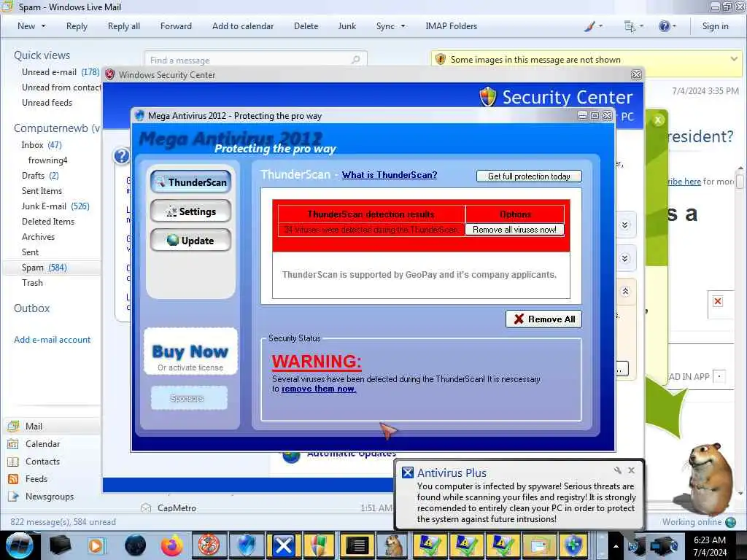Select the ThunderScan tab in Mega Antivirus

190,182
